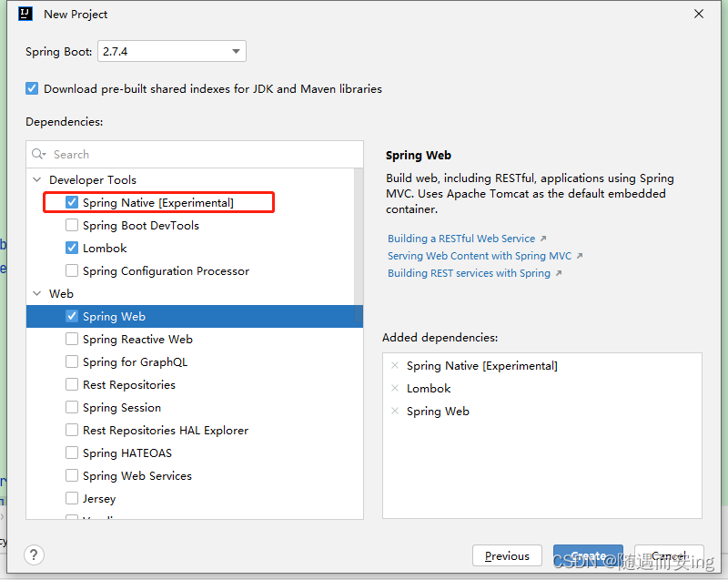
Task: Uncheck Spring Native [Experimental]
Action: tap(72, 202)
